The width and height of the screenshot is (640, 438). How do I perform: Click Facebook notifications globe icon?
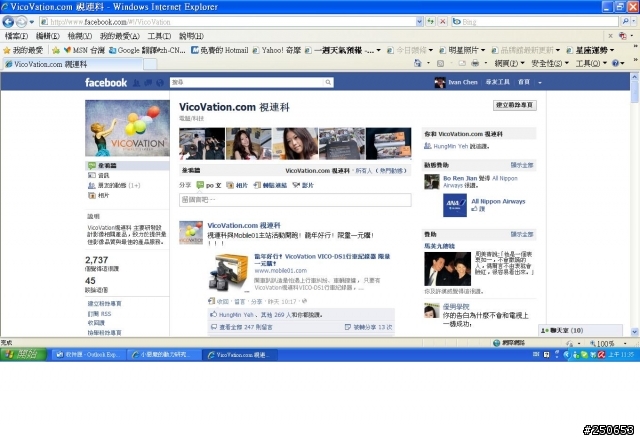160,83
